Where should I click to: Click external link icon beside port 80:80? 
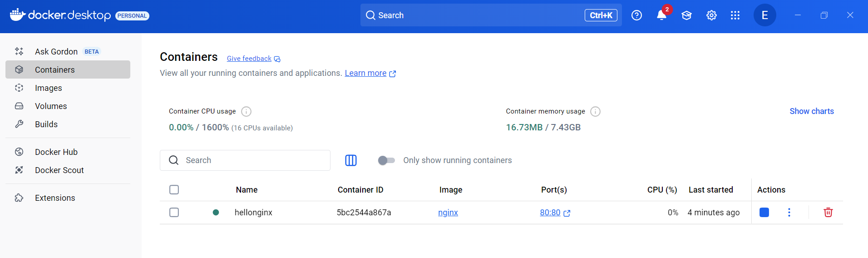[567, 213]
